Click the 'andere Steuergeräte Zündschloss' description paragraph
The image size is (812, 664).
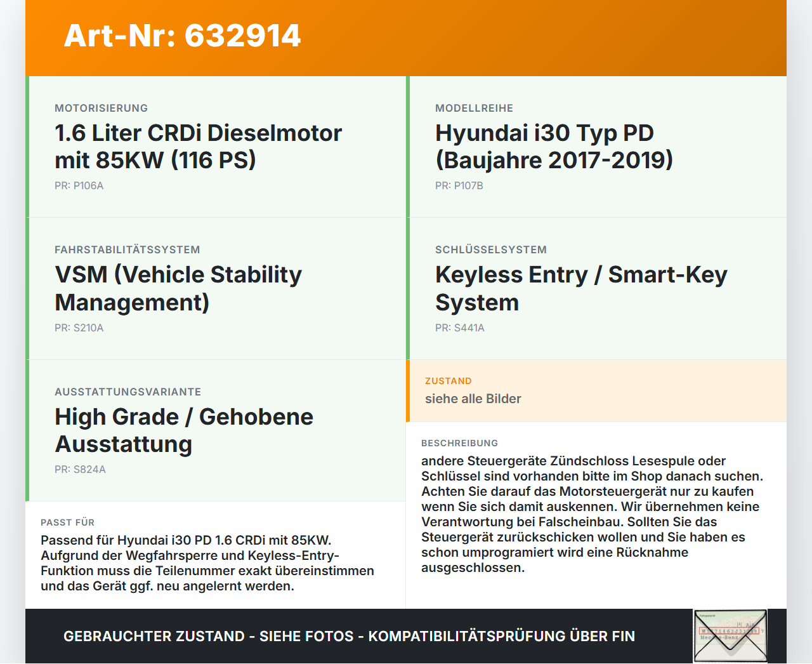coord(592,514)
